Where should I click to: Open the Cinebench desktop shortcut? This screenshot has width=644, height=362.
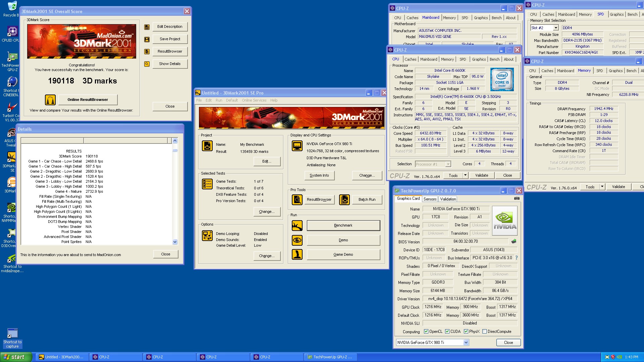coord(12,86)
